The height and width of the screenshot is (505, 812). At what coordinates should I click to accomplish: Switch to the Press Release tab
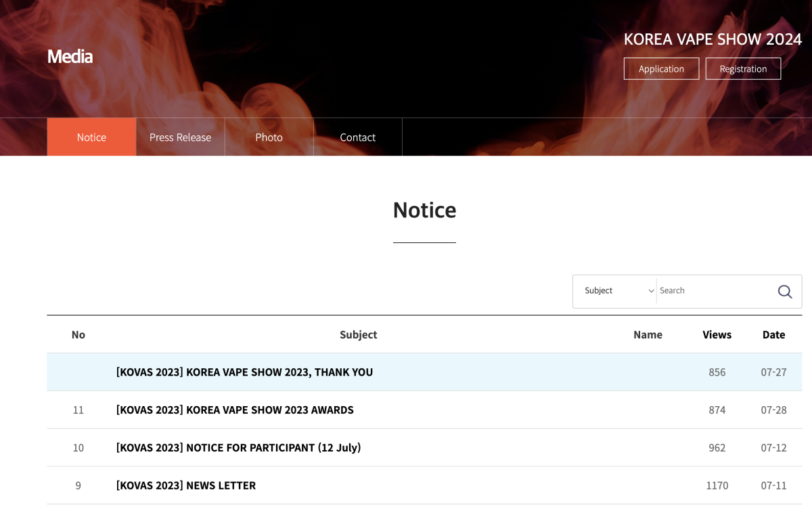[x=180, y=137]
